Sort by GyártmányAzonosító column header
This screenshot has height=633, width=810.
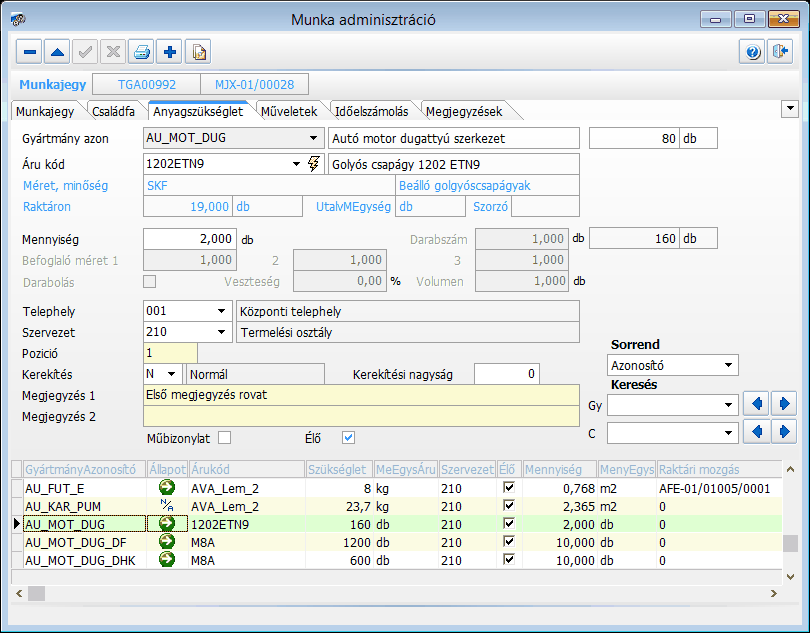(x=85, y=469)
